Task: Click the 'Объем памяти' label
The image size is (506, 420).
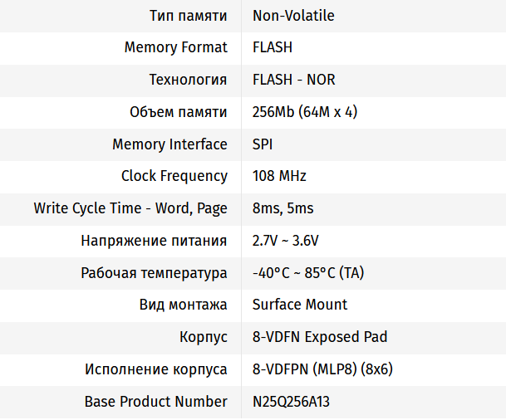Action: click(x=178, y=112)
